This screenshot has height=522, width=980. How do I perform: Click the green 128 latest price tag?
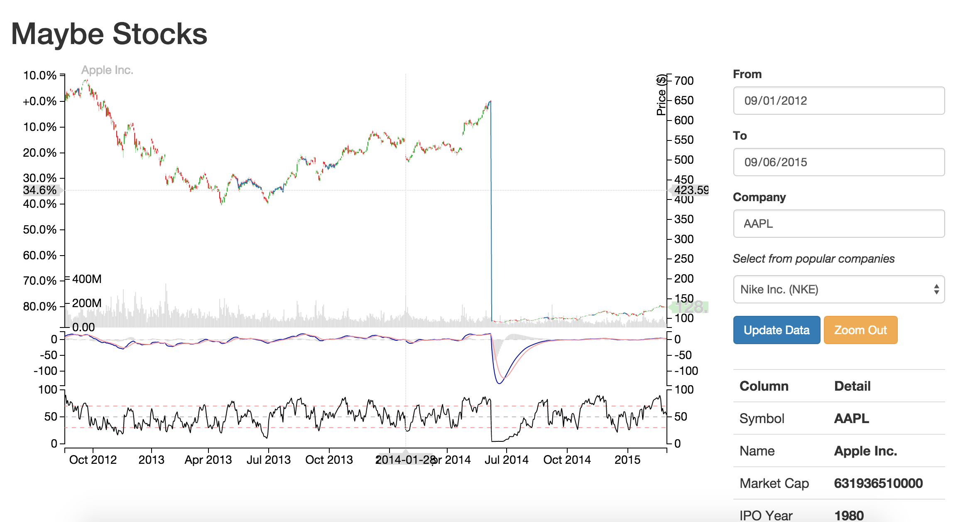tap(689, 307)
